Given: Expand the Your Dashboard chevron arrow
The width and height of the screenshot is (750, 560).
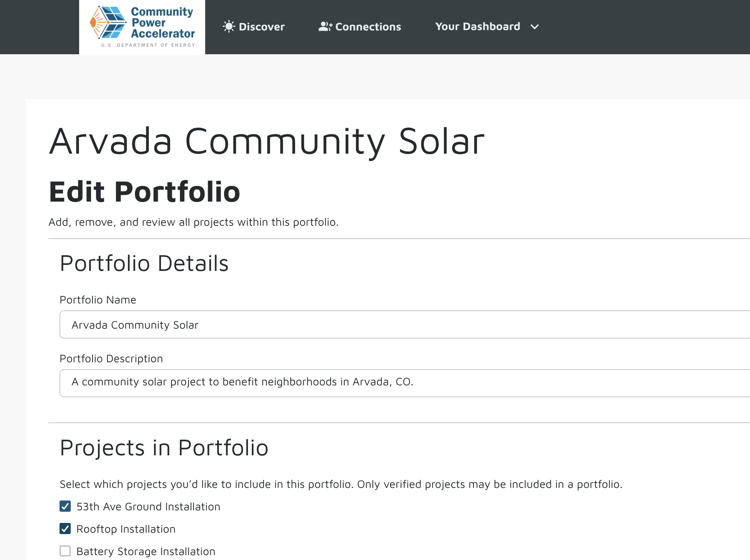Looking at the screenshot, I should point(535,27).
